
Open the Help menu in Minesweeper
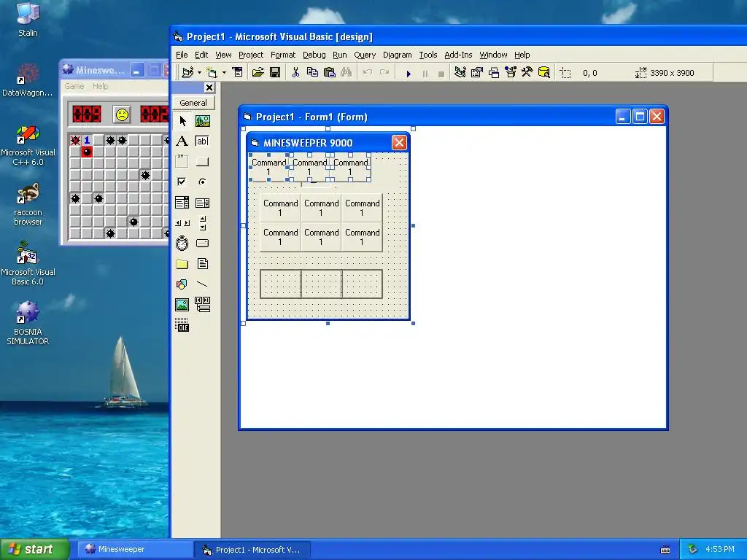click(100, 86)
